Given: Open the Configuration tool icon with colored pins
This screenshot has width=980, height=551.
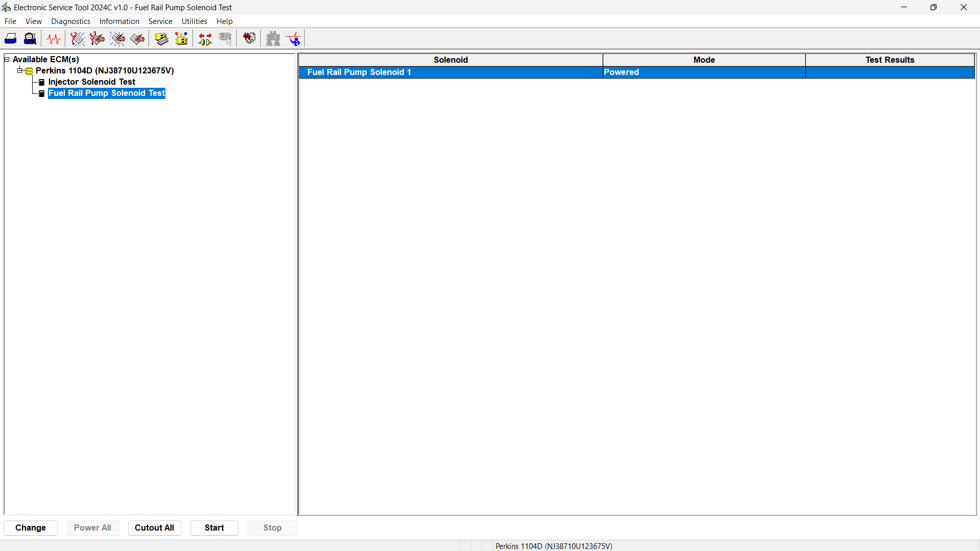Looking at the screenshot, I should click(182, 39).
